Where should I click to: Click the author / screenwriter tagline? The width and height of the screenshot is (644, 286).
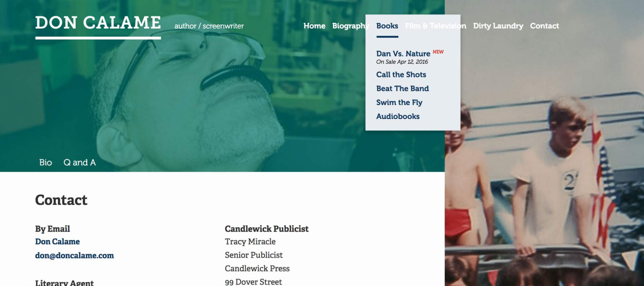pos(209,26)
